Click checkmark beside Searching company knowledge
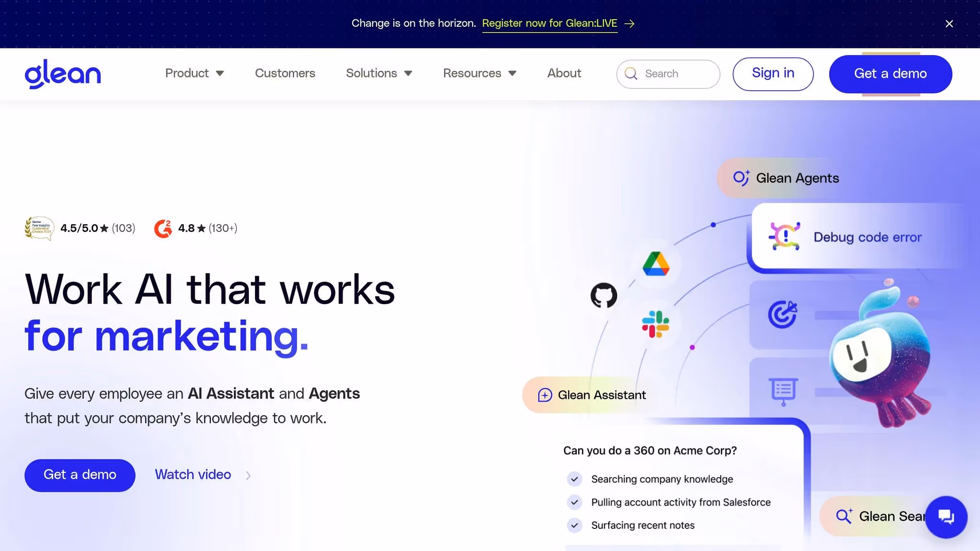The image size is (980, 551). pos(574,479)
